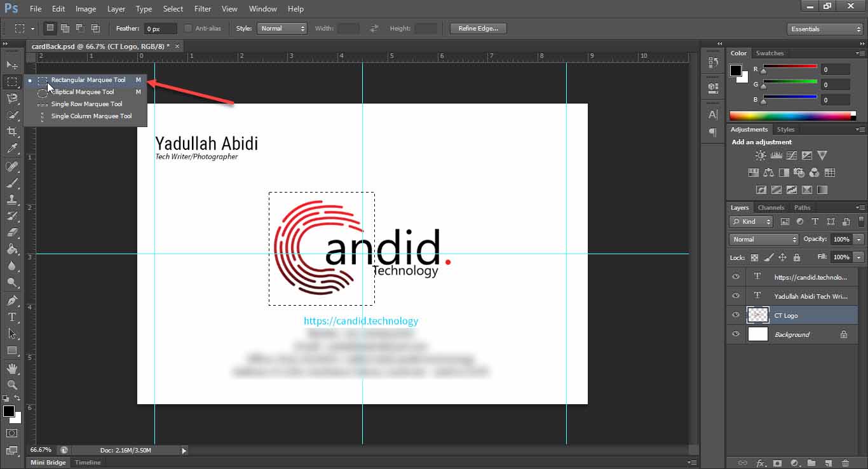Toggle lock image pixels brush icon
The image size is (868, 469).
[768, 257]
